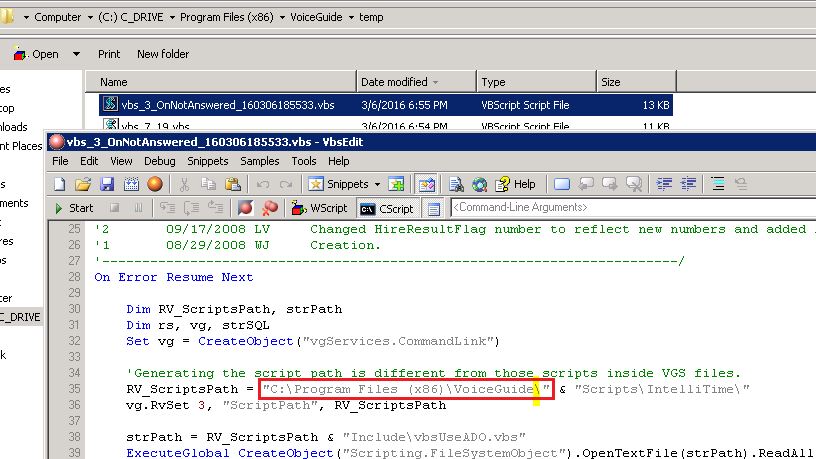This screenshot has width=816, height=459.
Task: Open the dropdown arrow next to Open in Explorer
Action: pyautogui.click(x=76, y=54)
